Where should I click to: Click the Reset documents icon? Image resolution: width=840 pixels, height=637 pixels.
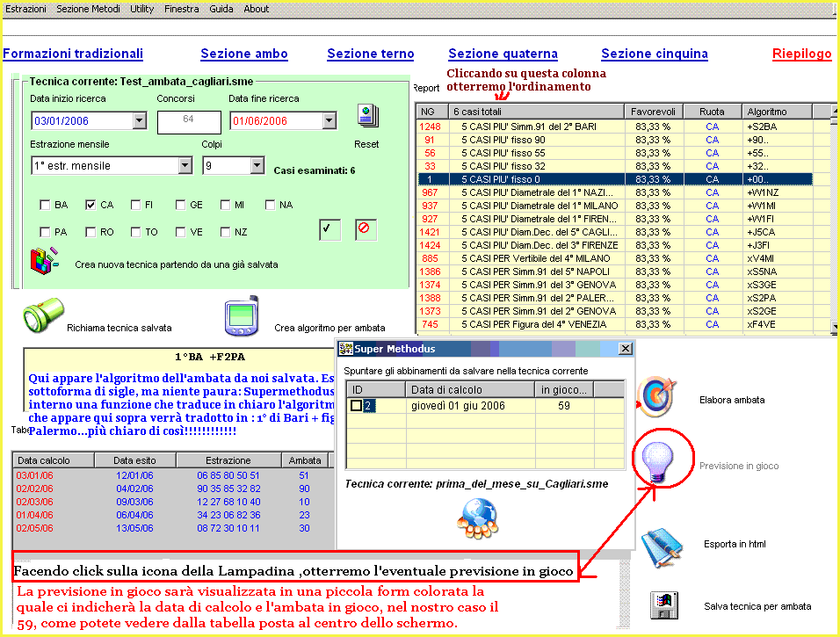coord(368,116)
